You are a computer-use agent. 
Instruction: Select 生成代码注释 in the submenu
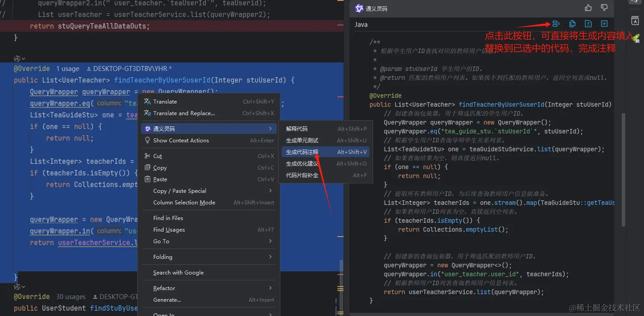pos(326,152)
